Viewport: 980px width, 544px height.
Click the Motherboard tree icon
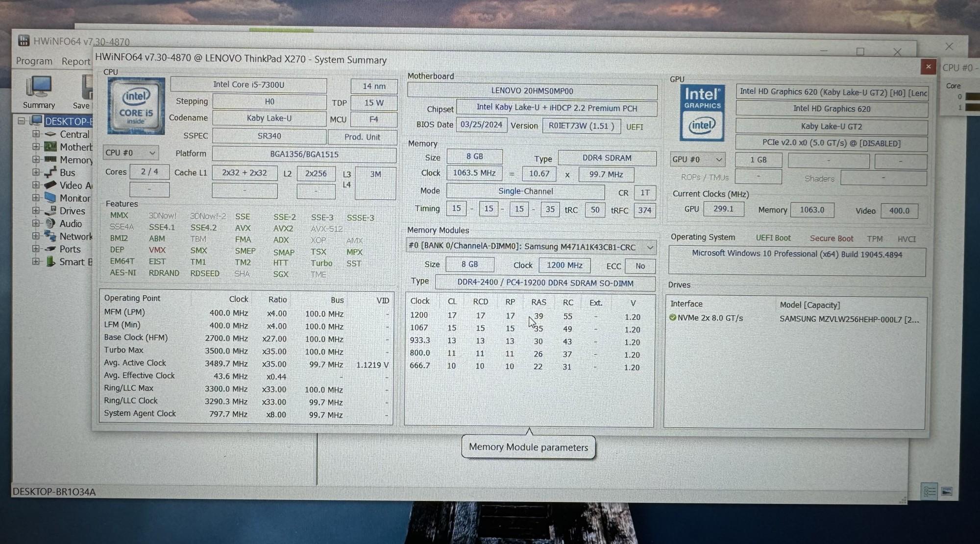tap(50, 146)
